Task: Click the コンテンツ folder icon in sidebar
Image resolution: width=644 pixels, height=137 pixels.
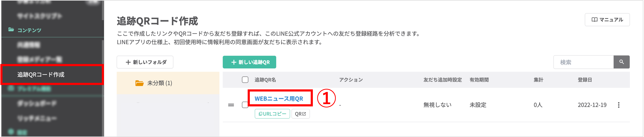Action: pyautogui.click(x=11, y=30)
